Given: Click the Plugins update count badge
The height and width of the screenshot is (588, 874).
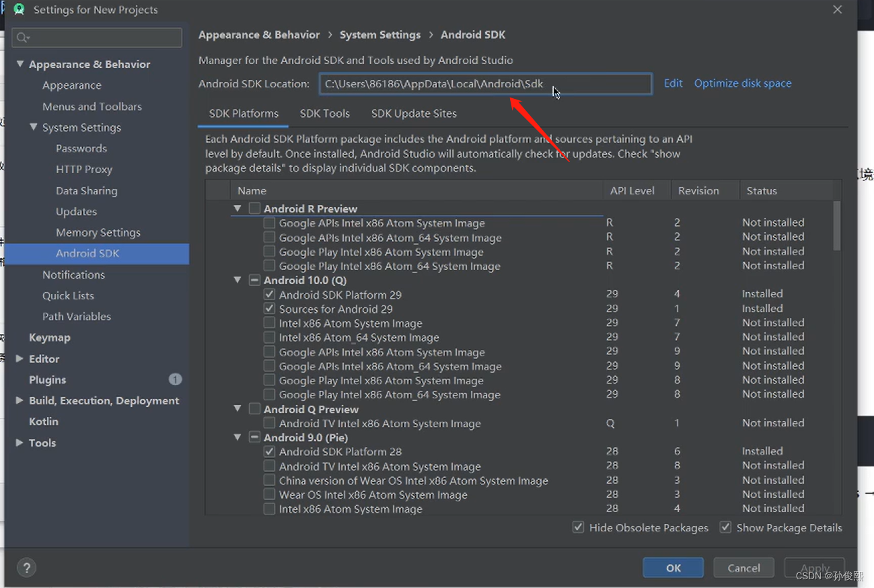Looking at the screenshot, I should pyautogui.click(x=175, y=379).
